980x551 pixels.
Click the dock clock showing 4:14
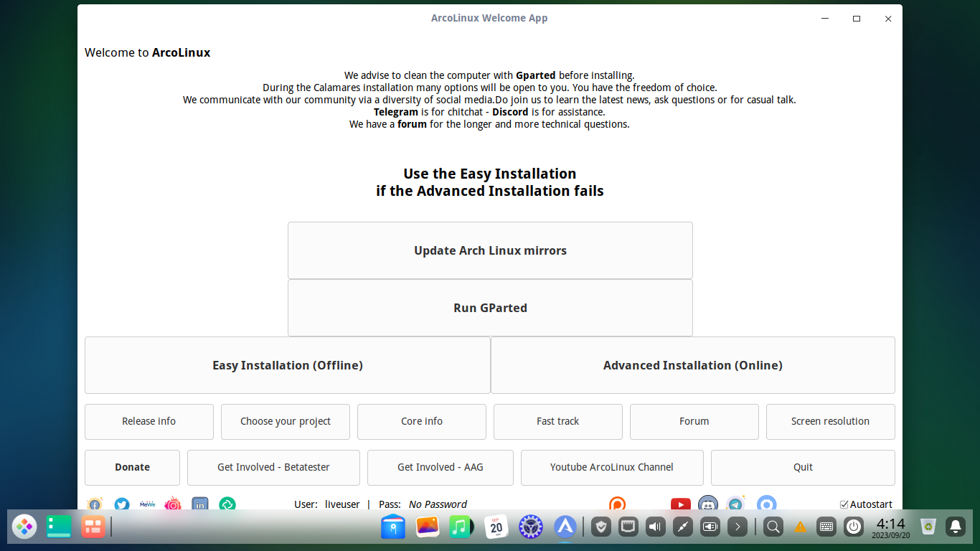coord(891,527)
